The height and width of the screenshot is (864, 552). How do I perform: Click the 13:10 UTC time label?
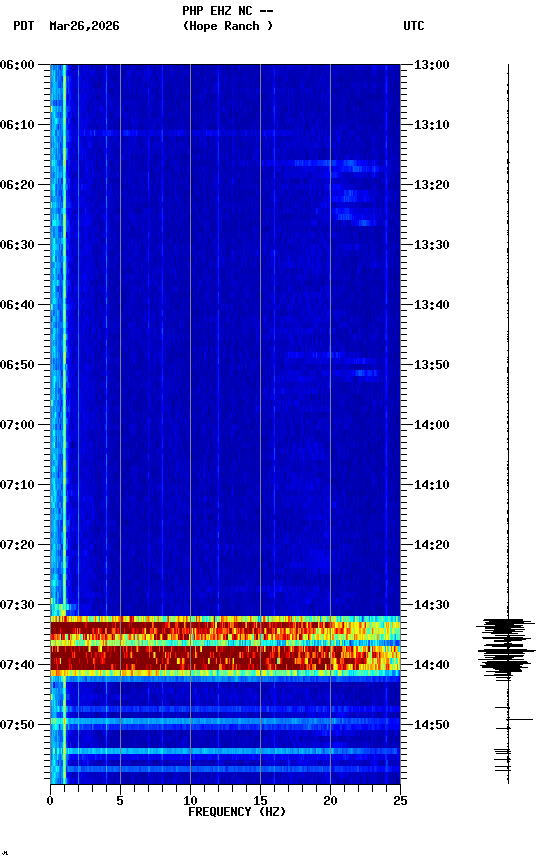click(x=432, y=125)
